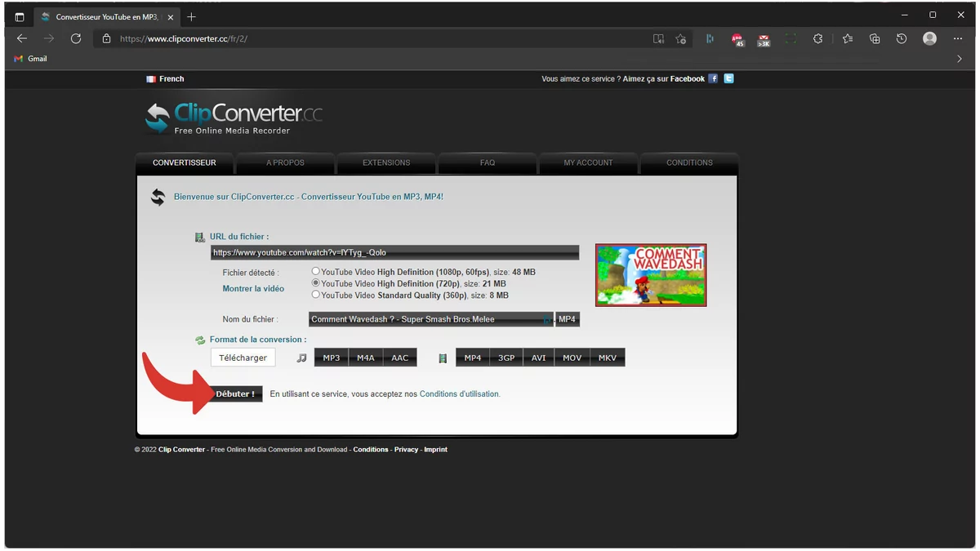980x551 pixels.
Task: Open a new browser tab
Action: [191, 16]
